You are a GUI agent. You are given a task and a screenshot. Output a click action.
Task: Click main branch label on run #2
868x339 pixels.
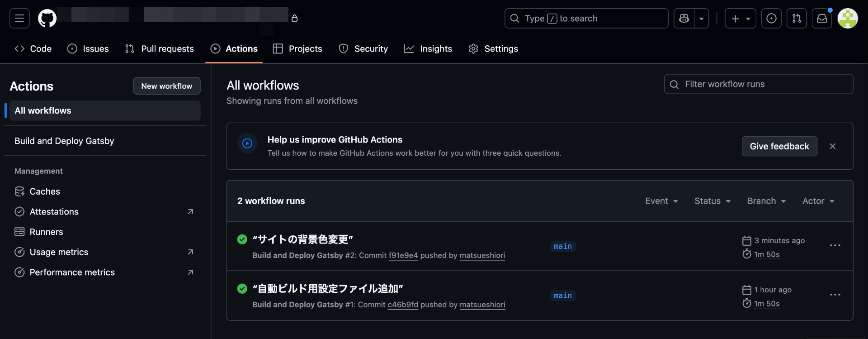[x=563, y=246]
